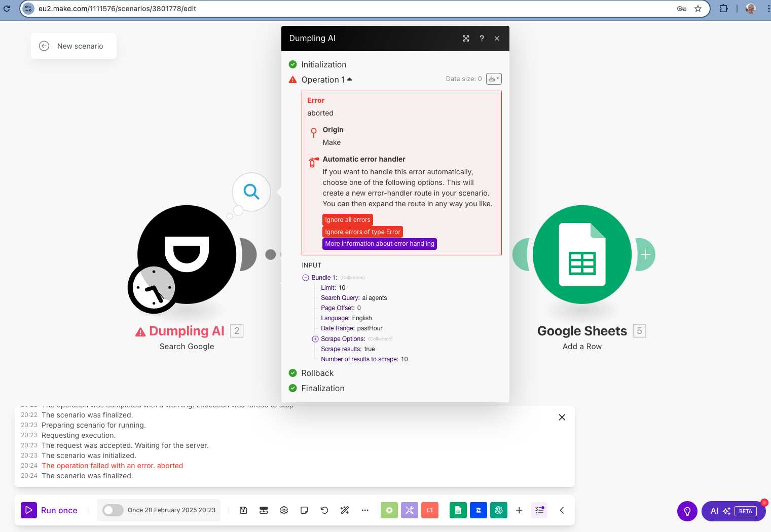This screenshot has height=532, width=771.
Task: Click the Language value English
Action: click(362, 318)
